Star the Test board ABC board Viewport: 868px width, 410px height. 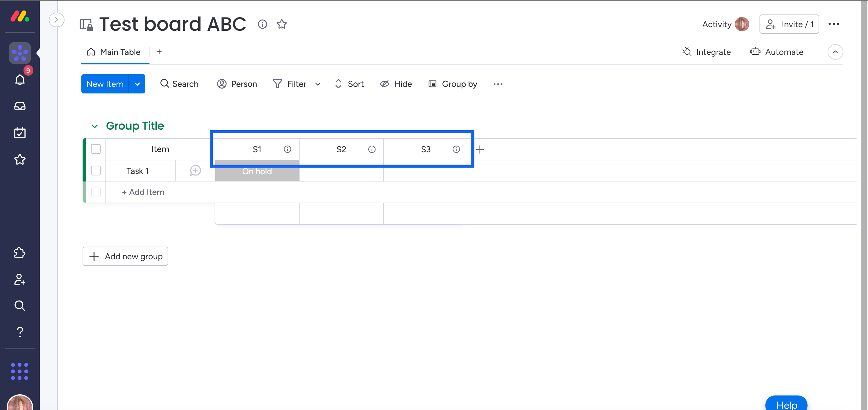[x=282, y=24]
